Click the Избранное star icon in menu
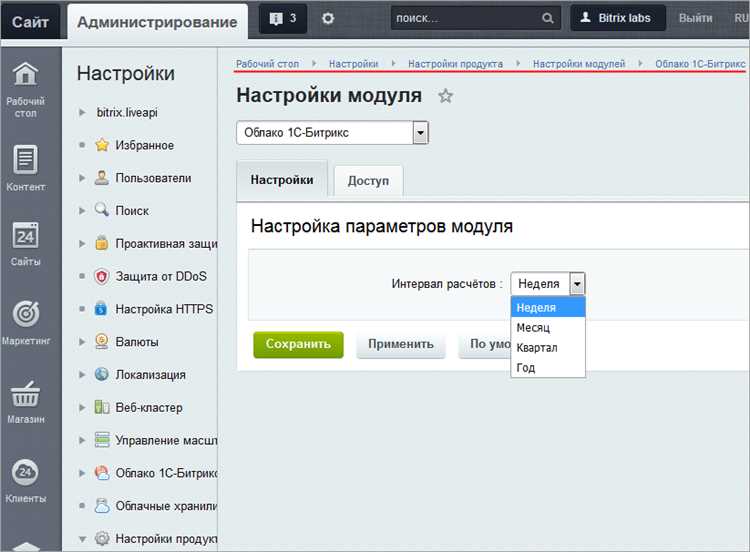 point(102,145)
